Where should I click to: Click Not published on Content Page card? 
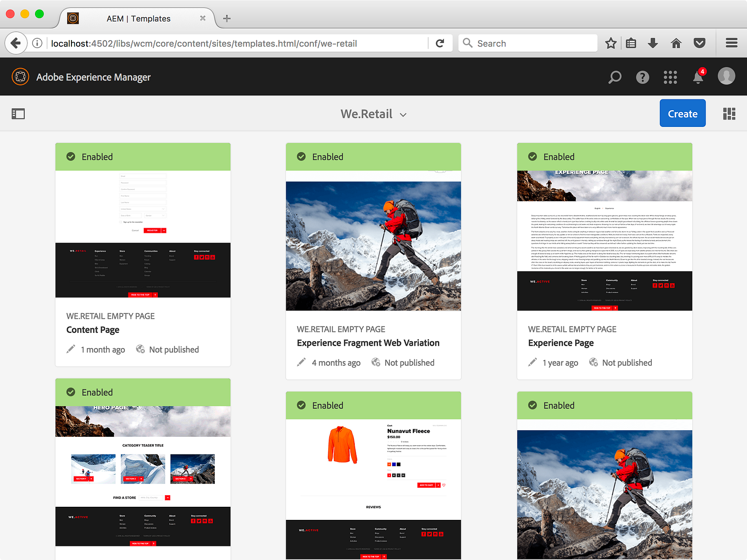pyautogui.click(x=174, y=350)
